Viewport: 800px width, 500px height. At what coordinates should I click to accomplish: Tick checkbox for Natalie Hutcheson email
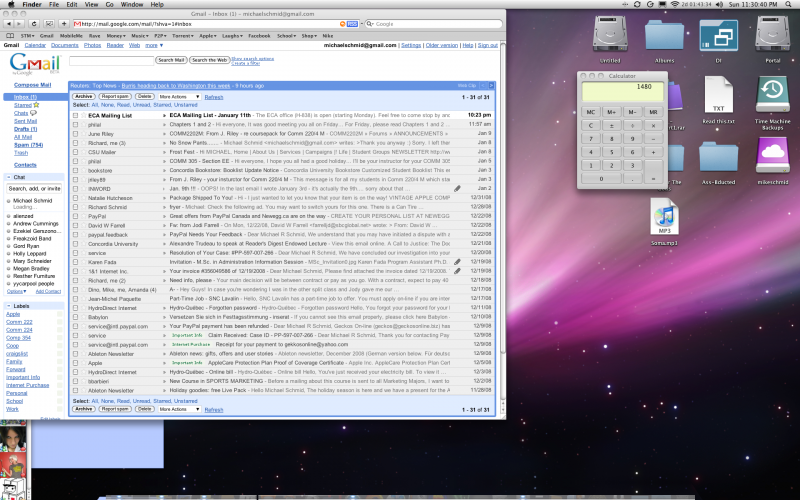(x=76, y=198)
